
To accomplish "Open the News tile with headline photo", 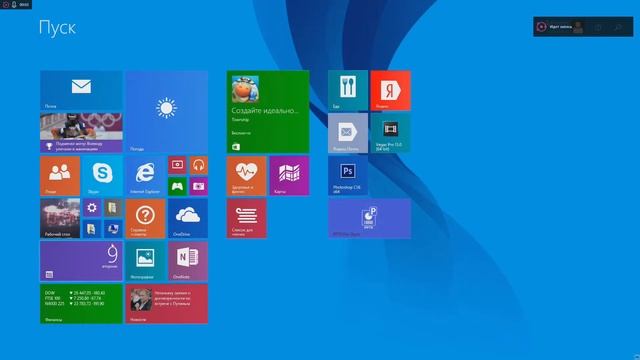I will (167, 304).
